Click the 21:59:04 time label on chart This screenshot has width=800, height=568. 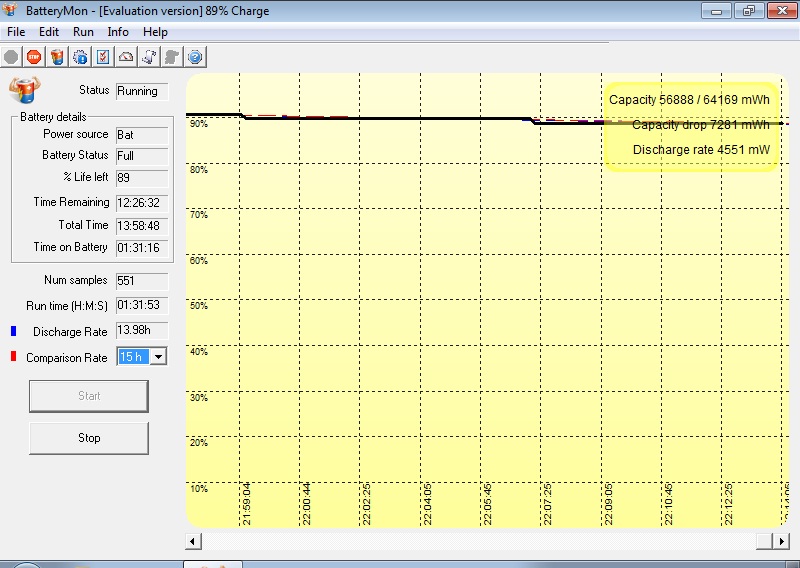click(x=247, y=504)
